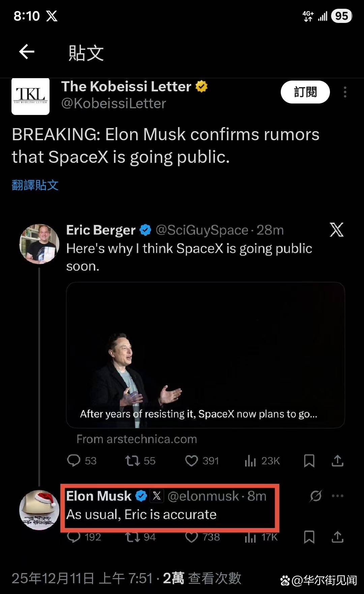Tap the Grok icon on Elon Musk's reply

point(316,496)
